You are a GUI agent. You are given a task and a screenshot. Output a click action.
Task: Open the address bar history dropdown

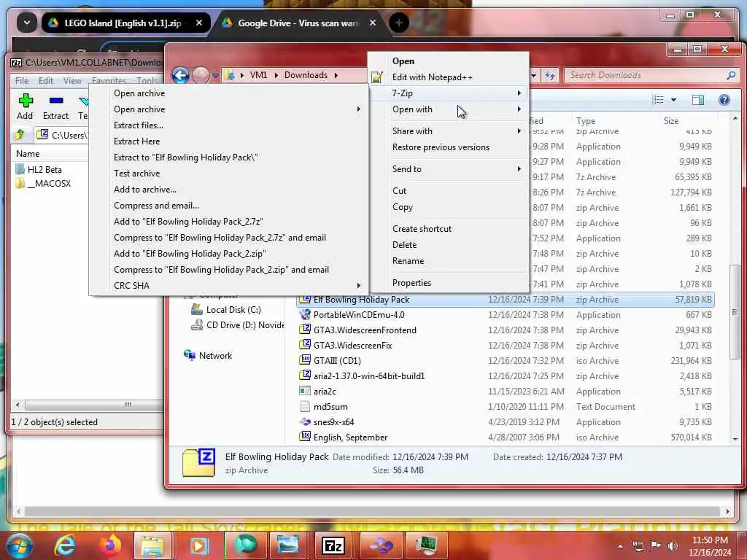534,75
